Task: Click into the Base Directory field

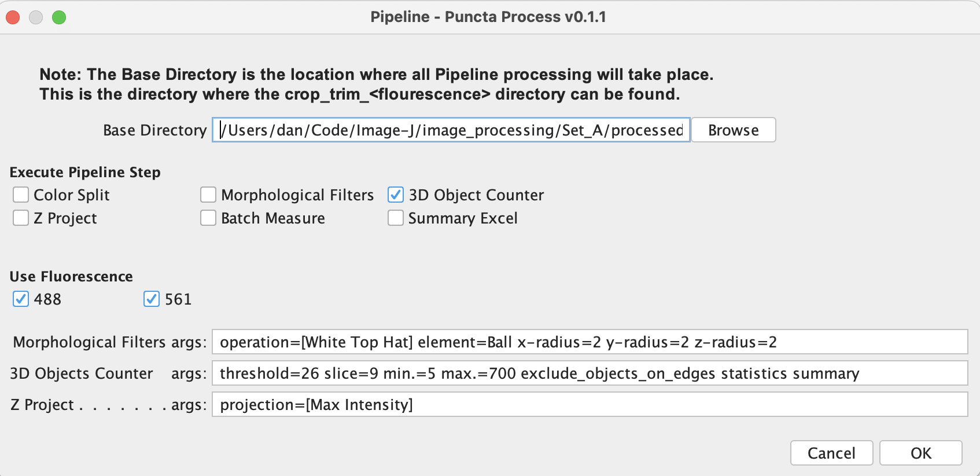Action: click(451, 130)
